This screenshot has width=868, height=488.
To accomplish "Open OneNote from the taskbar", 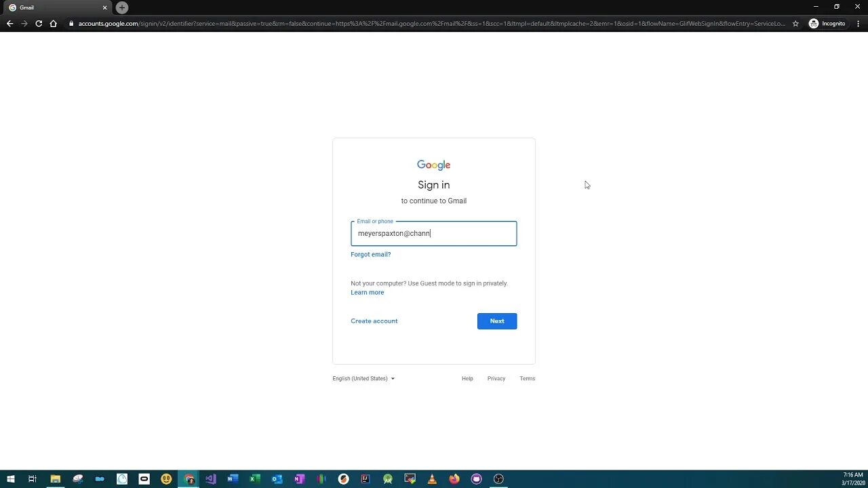I will (299, 479).
